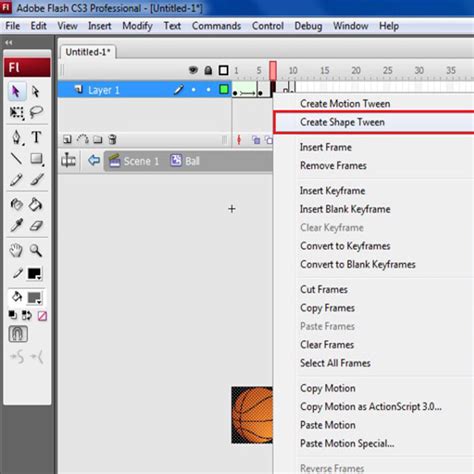The height and width of the screenshot is (474, 474).
Task: Open the View menu
Action: coord(67,26)
